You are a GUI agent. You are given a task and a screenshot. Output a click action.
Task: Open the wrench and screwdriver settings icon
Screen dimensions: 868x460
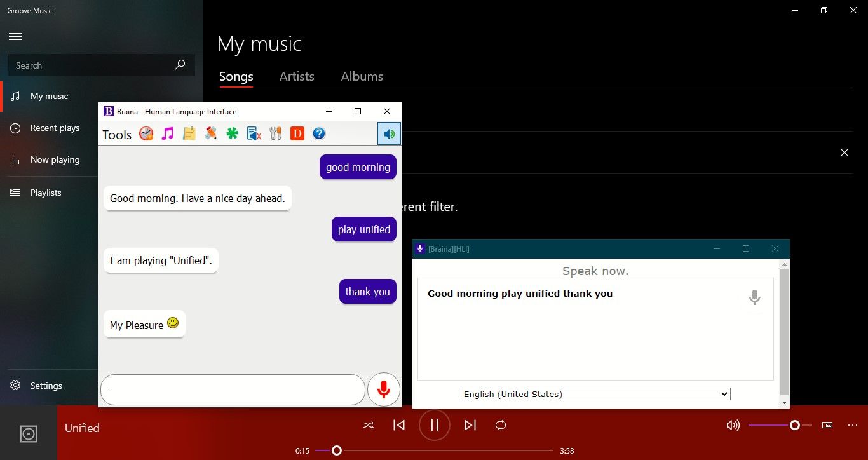pos(275,133)
